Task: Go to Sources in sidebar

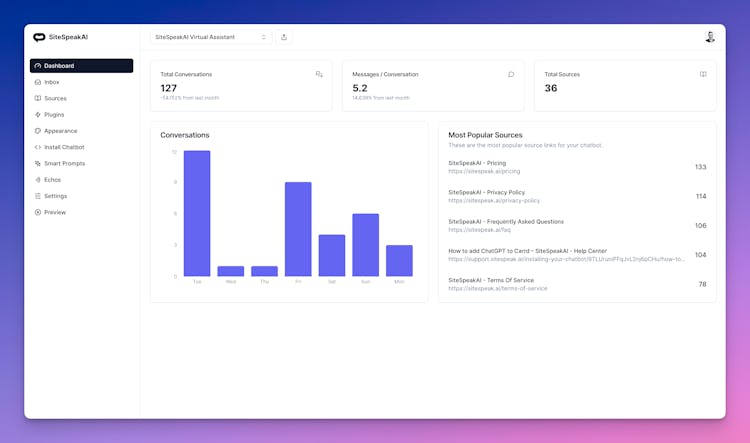Action: pyautogui.click(x=55, y=98)
